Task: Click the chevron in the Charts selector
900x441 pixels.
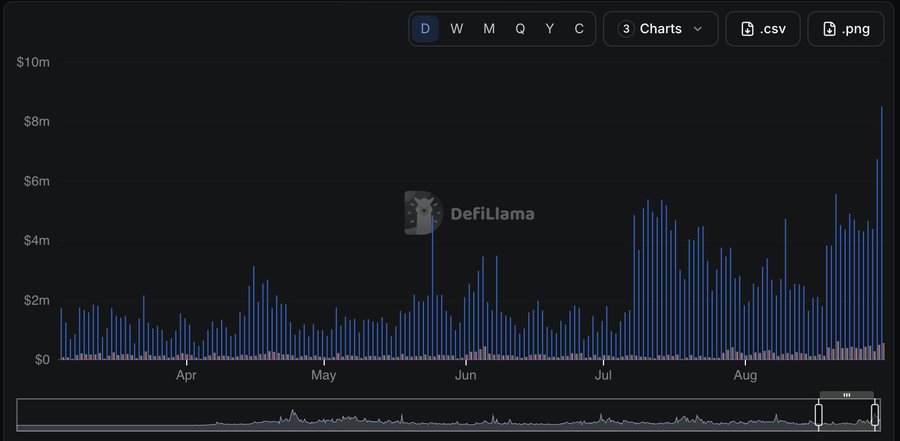Action: pyautogui.click(x=698, y=29)
